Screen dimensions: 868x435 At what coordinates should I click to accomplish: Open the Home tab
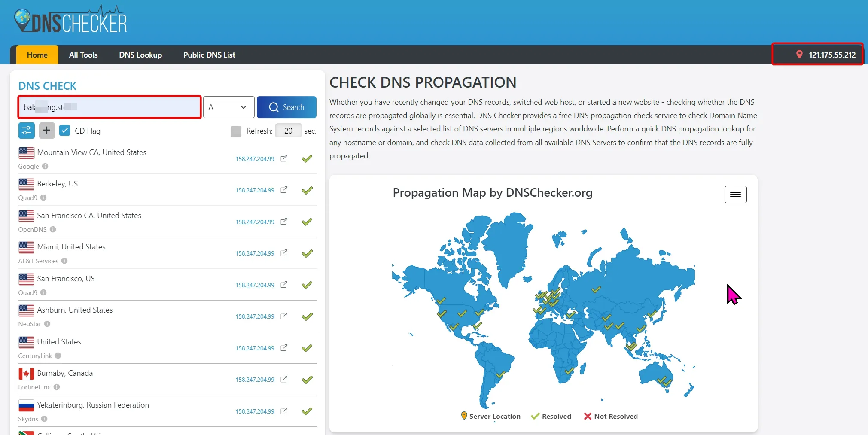[x=37, y=55]
